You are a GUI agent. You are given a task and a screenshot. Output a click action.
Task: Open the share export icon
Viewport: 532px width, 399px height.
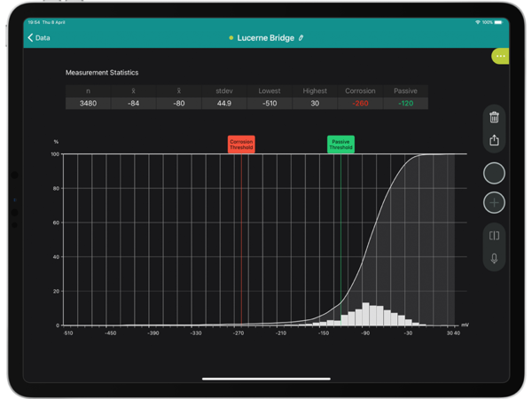(x=494, y=140)
